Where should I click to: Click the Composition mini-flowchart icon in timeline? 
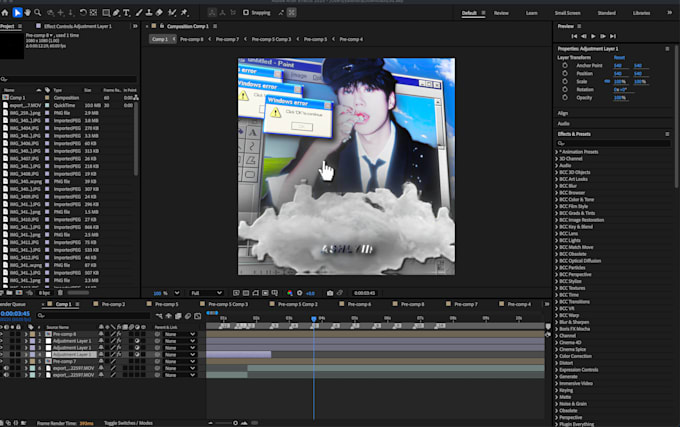point(159,316)
